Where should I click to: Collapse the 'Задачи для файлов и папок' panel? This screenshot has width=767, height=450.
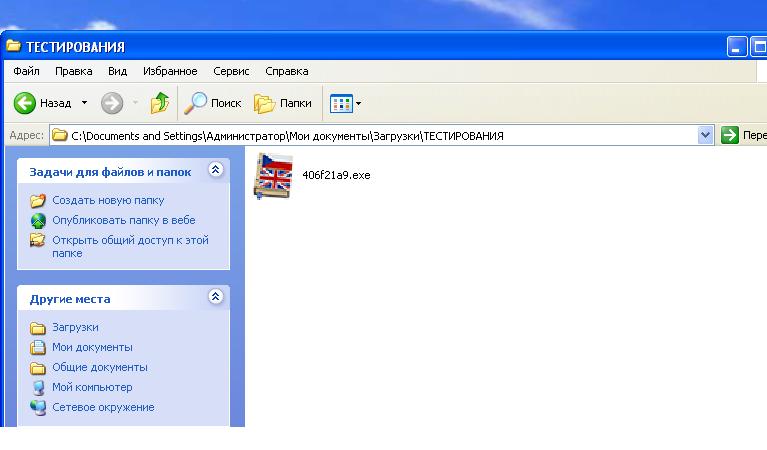pos(215,171)
